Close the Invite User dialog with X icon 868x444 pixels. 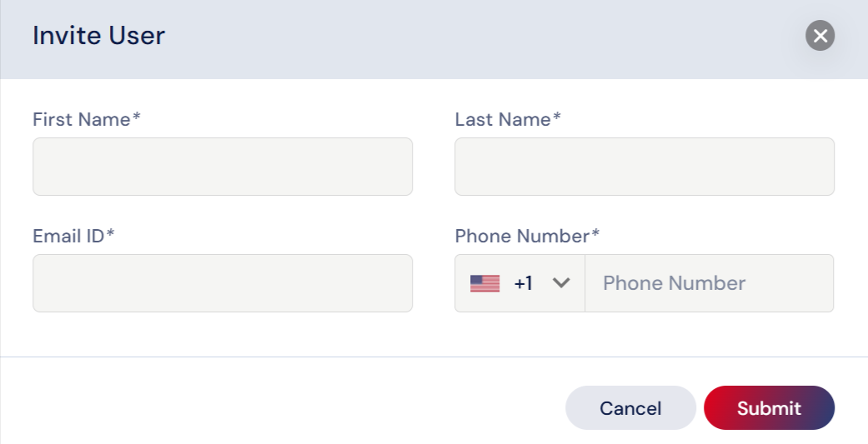coord(820,35)
